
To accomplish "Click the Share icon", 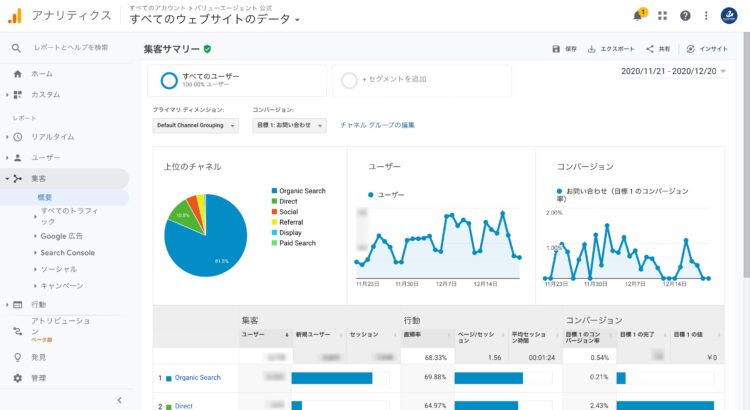I will tap(650, 49).
